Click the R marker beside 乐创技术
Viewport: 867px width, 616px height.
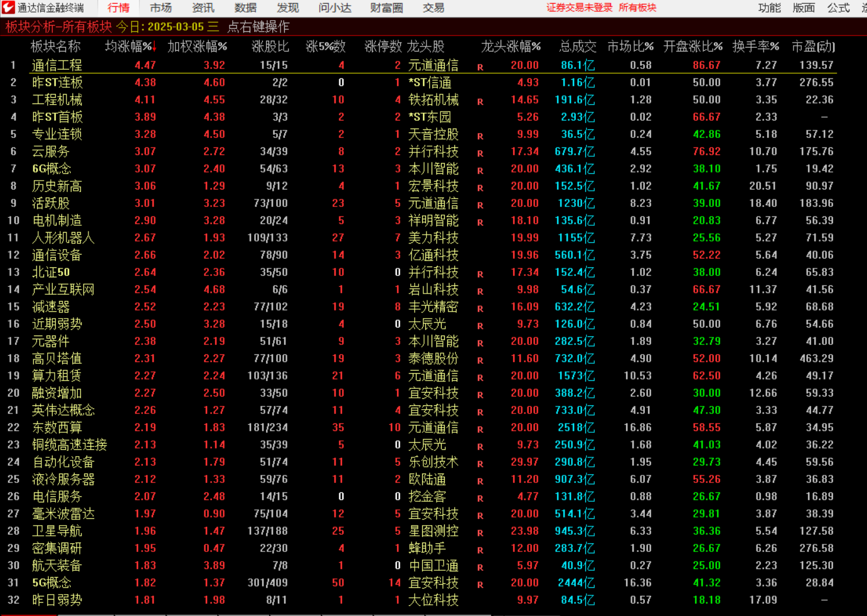(480, 464)
